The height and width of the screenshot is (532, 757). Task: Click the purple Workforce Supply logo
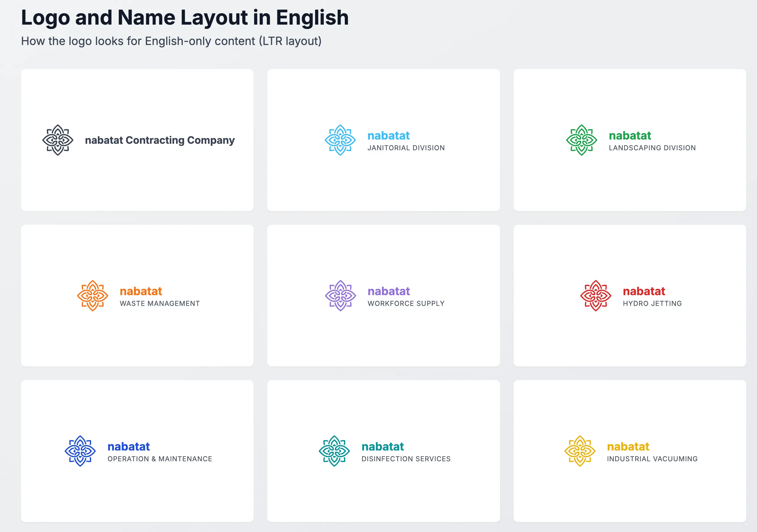point(340,296)
